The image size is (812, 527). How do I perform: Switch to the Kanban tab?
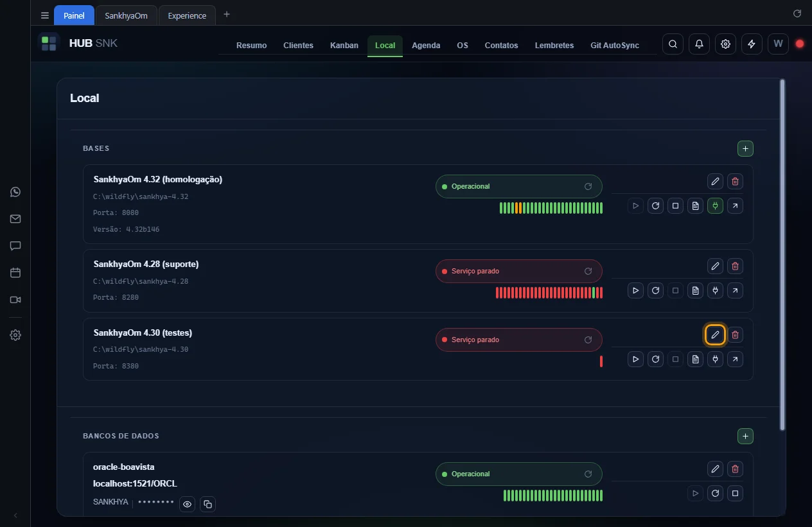(x=344, y=46)
